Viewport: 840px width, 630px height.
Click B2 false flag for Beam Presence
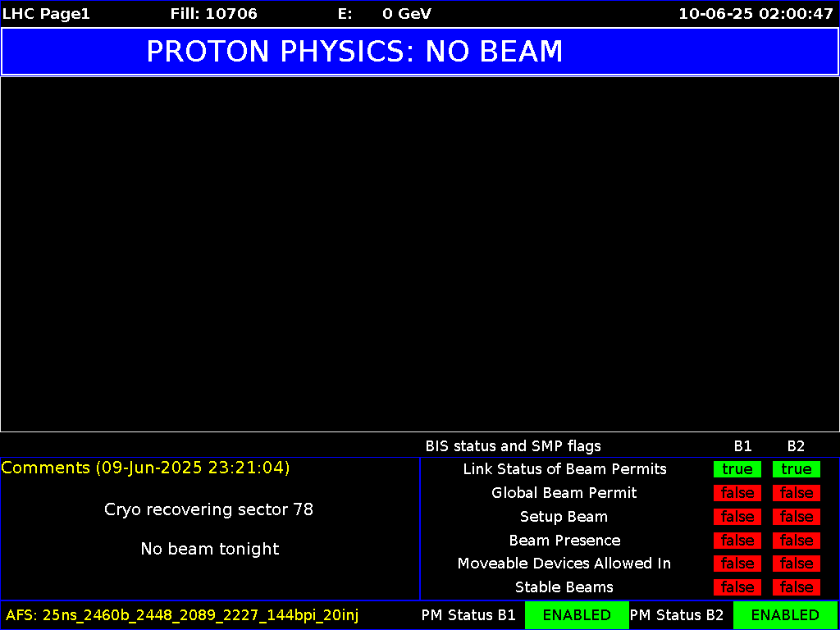tap(796, 540)
